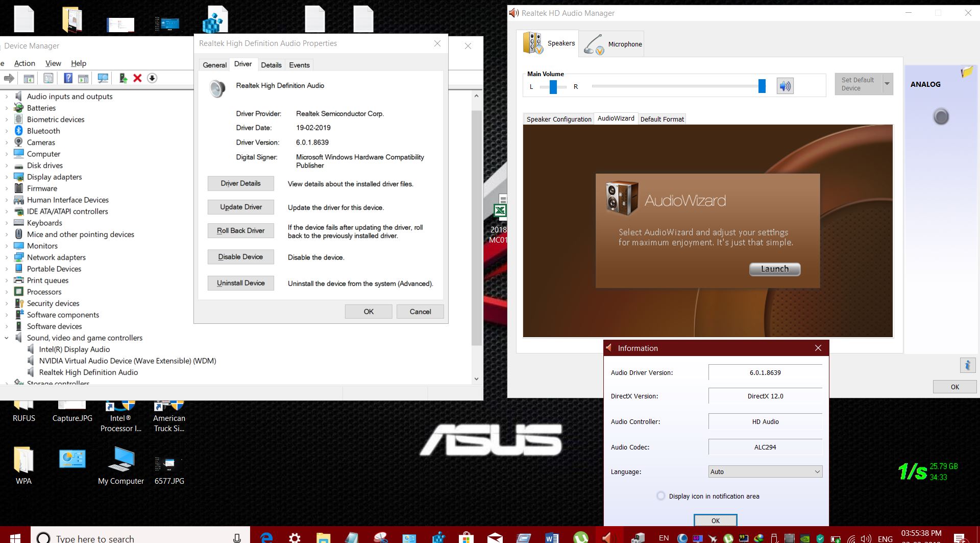Viewport: 980px width, 543px height.
Task: Open Settings gear on the taskbar
Action: [x=295, y=537]
